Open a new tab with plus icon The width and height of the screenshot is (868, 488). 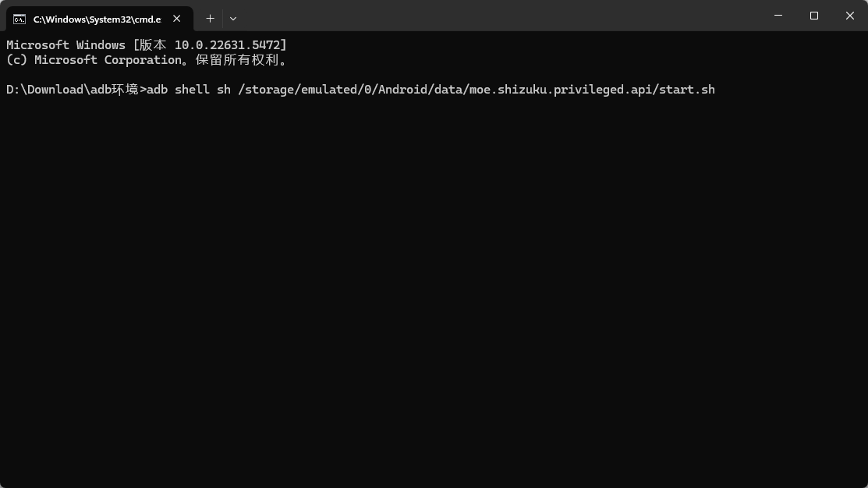210,18
